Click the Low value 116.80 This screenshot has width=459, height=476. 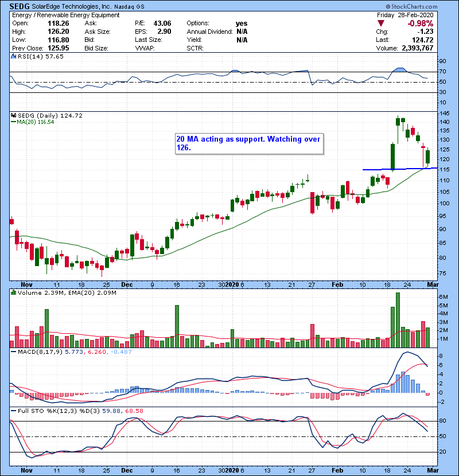click(x=59, y=40)
